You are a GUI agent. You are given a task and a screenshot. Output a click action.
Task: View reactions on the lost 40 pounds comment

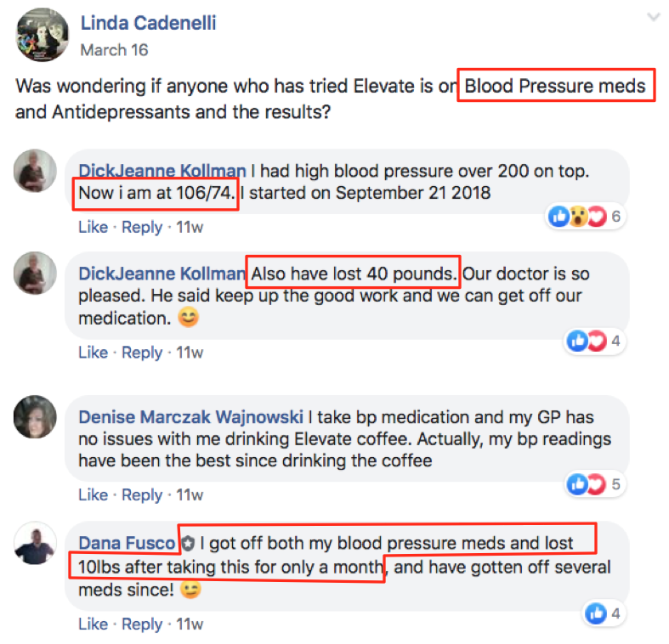coord(594,342)
